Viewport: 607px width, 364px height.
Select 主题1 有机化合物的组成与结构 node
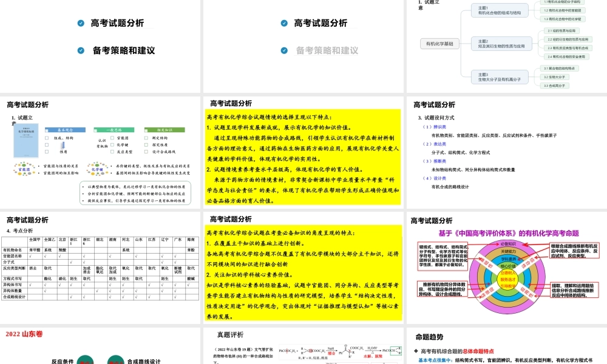[x=500, y=10]
